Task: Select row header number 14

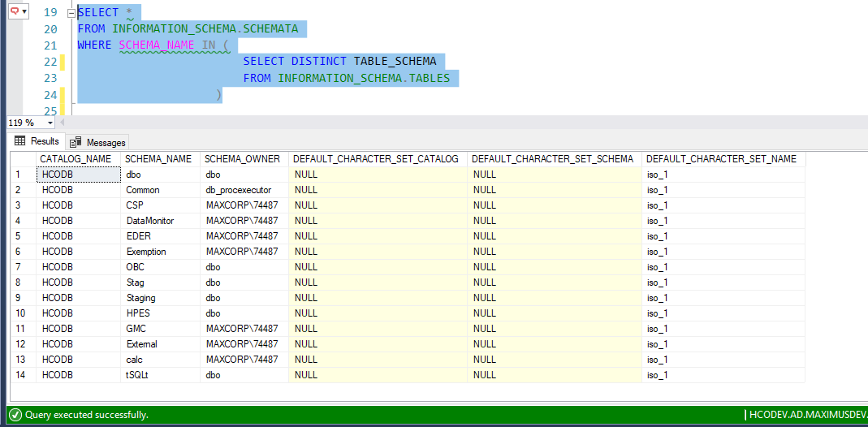Action: [x=24, y=375]
